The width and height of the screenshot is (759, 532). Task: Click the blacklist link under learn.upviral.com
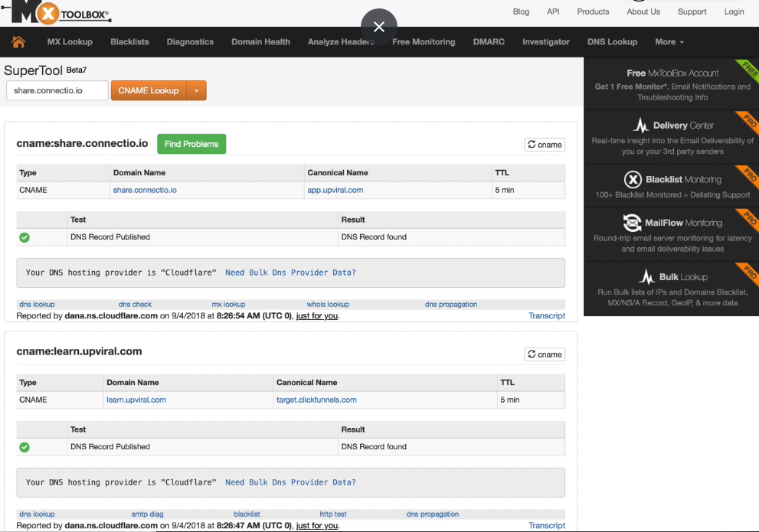pos(247,514)
